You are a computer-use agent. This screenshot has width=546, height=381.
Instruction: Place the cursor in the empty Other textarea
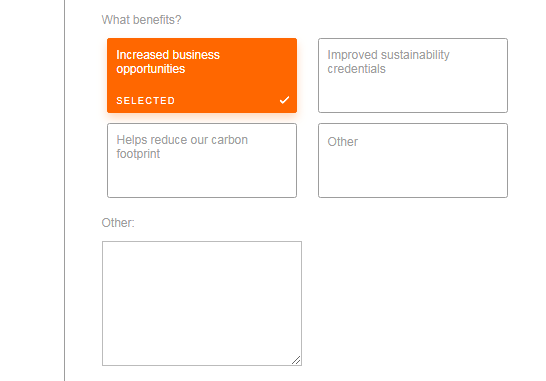coord(202,303)
